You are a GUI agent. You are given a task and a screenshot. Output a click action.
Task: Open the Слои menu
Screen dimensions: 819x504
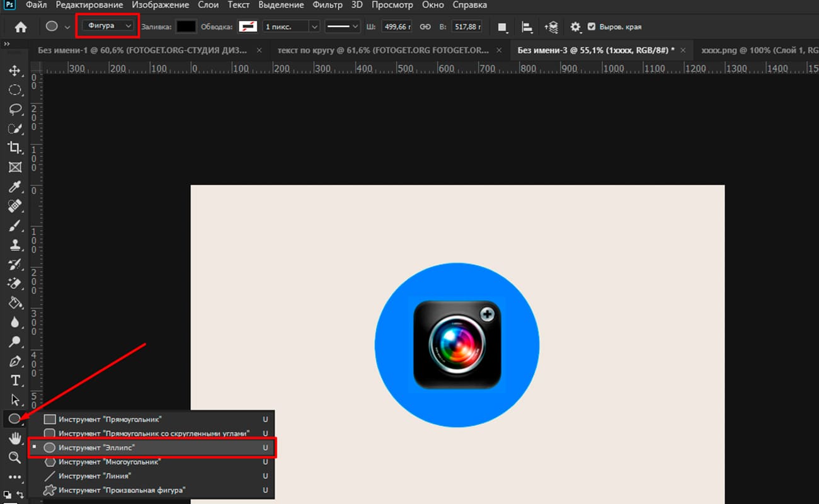209,5
